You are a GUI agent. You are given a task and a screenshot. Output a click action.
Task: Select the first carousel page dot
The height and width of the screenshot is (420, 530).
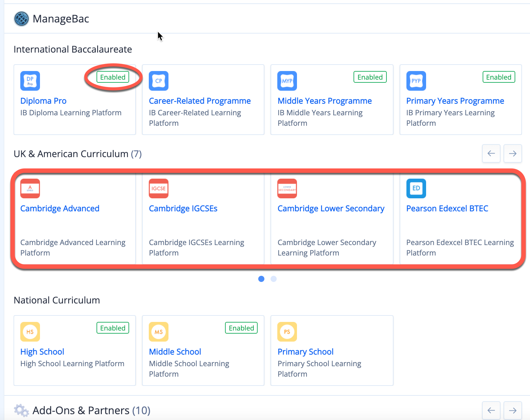(x=261, y=279)
